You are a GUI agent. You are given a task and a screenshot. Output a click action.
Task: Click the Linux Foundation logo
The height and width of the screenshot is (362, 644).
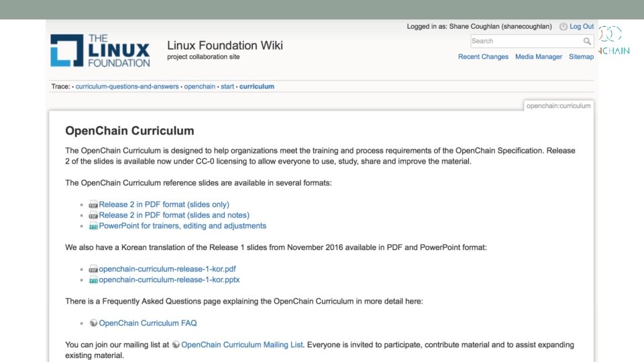pos(100,50)
